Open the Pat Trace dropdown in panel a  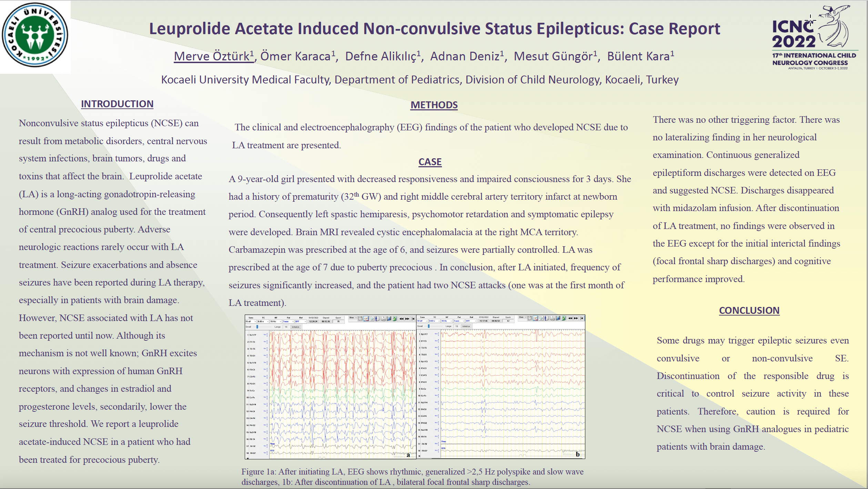pos(289,321)
